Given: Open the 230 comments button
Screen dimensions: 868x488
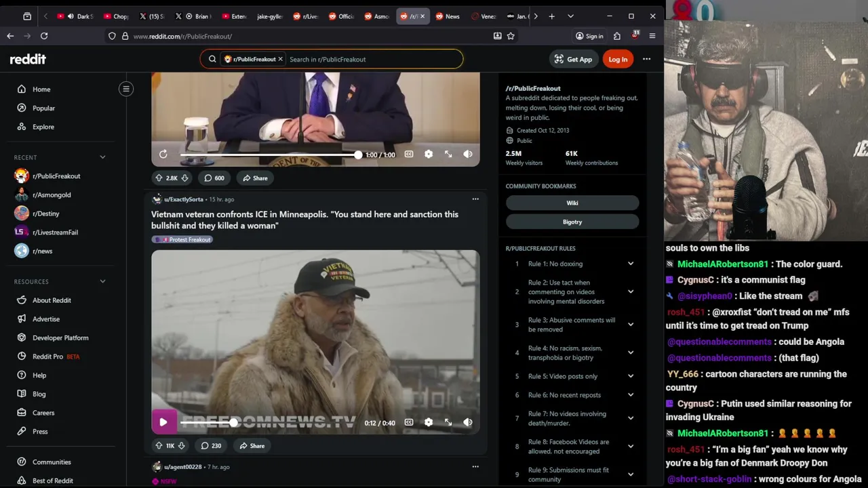Looking at the screenshot, I should point(211,446).
